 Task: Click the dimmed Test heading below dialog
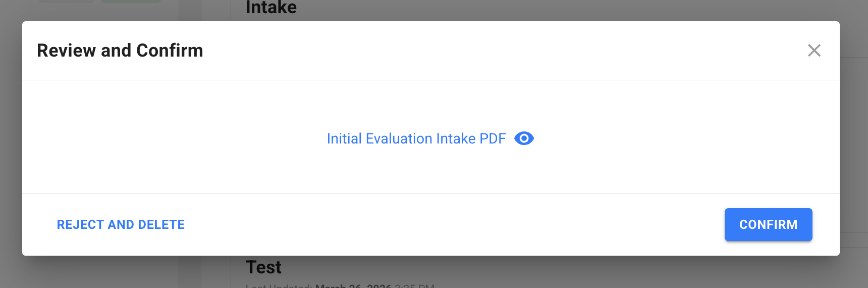(x=263, y=267)
